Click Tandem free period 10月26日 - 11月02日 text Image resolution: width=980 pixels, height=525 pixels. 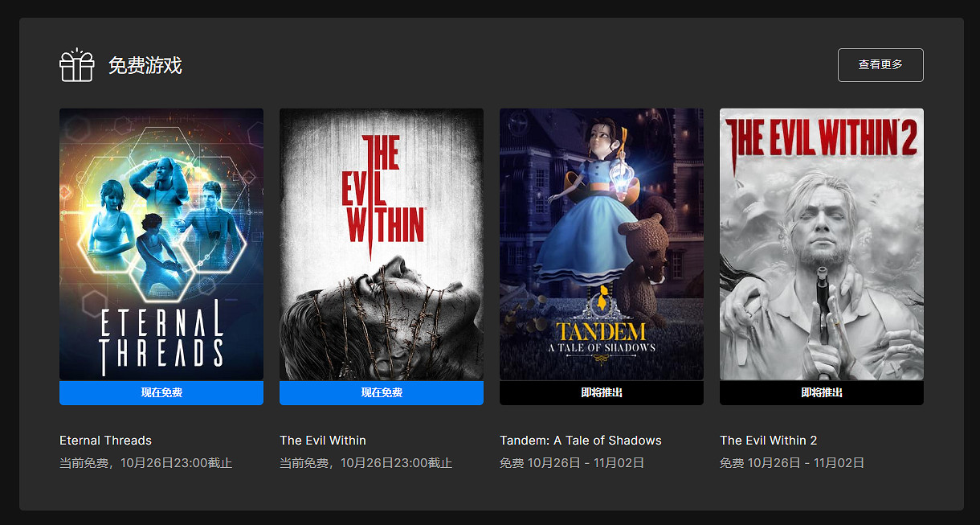572,463
